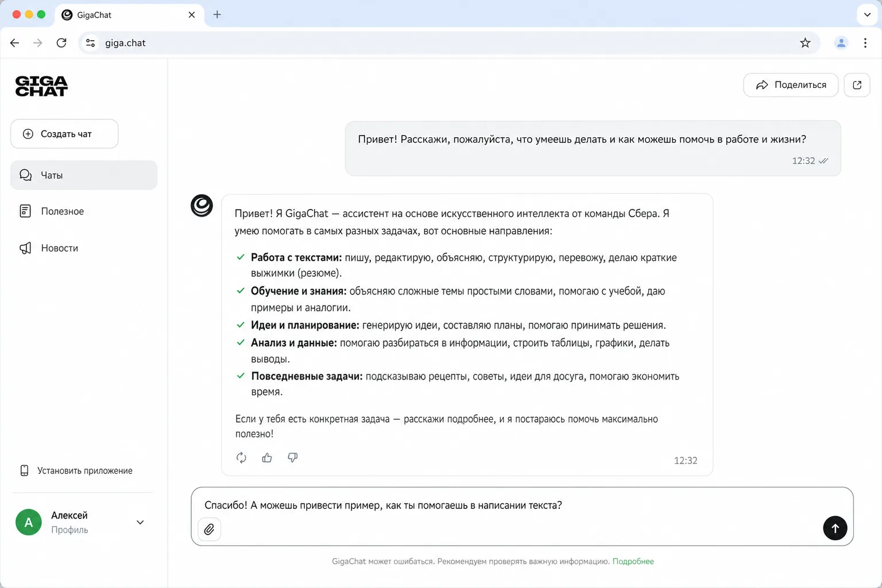Click the response timestamp 12:32
882x588 pixels.
click(x=686, y=461)
